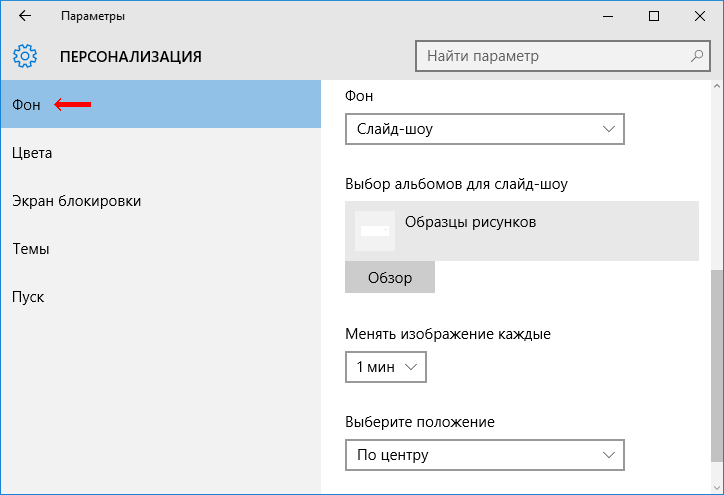Click the scrollbar up arrow
The image size is (724, 495).
[717, 86]
